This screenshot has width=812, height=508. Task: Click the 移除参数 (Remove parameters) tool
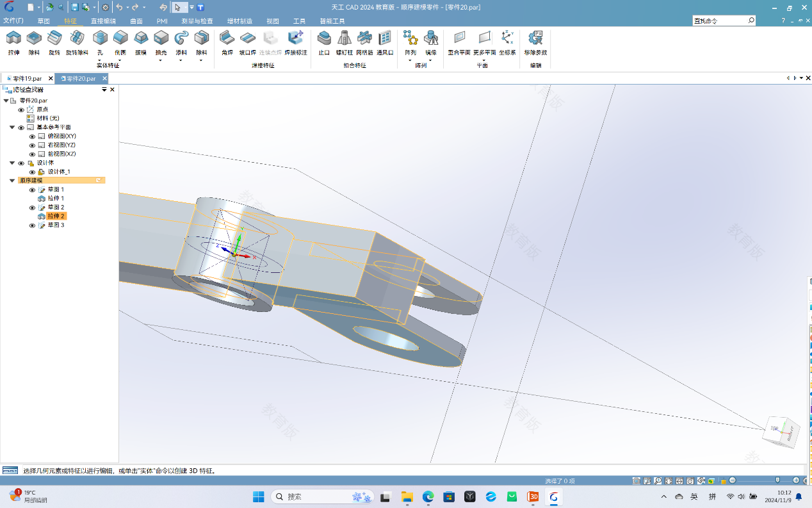point(535,42)
